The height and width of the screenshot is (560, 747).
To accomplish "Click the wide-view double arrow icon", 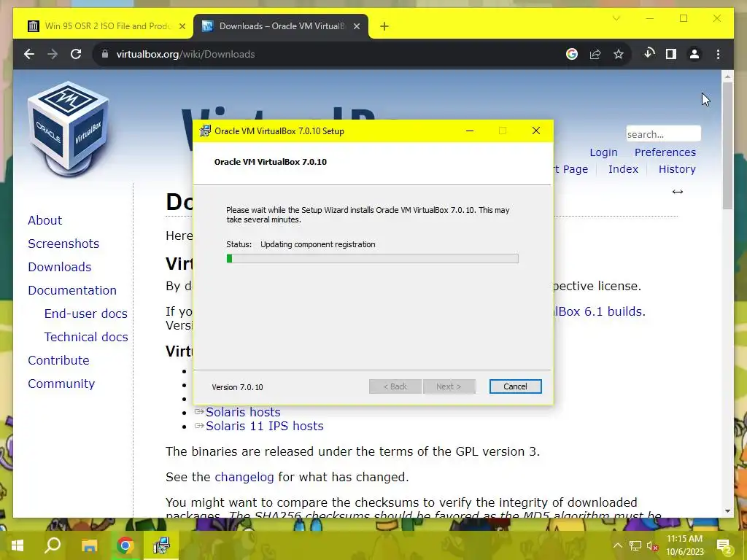I will 678,192.
